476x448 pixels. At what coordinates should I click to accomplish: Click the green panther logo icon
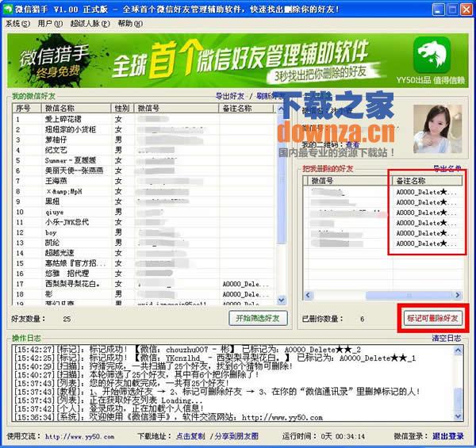pyautogui.click(x=432, y=55)
